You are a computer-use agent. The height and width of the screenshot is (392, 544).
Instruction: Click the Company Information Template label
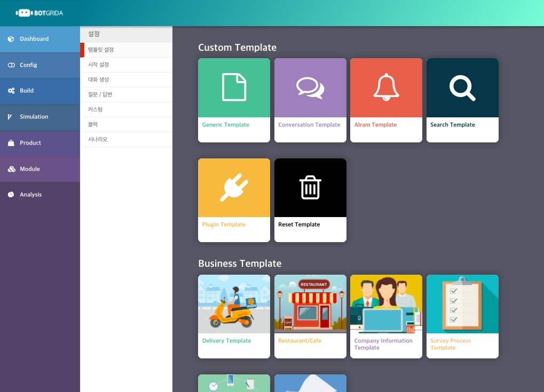pos(383,344)
